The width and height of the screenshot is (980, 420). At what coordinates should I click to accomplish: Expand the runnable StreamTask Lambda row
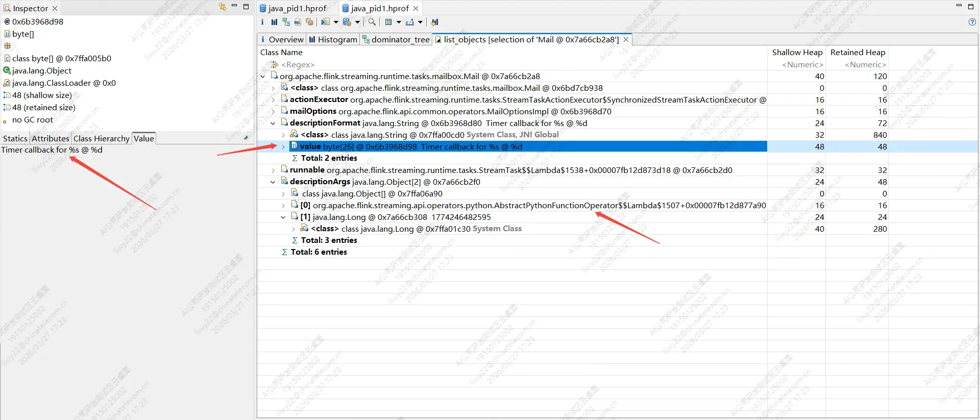[x=273, y=170]
